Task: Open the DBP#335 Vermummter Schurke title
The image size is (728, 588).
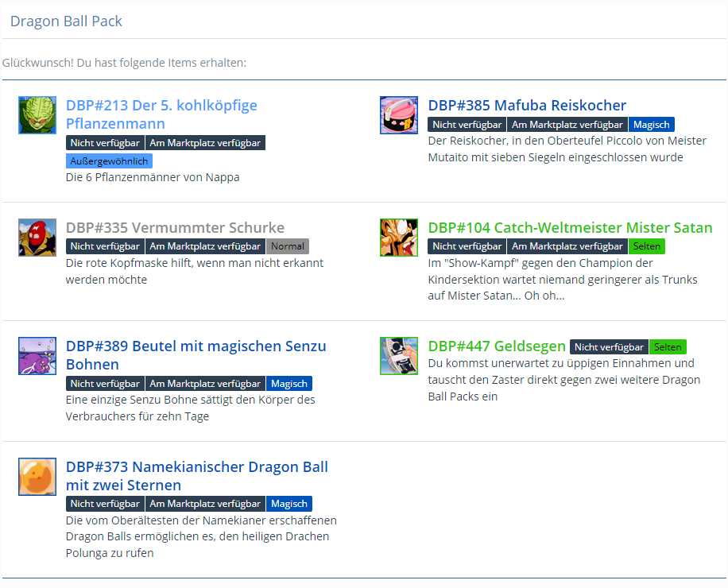Action: 175,228
